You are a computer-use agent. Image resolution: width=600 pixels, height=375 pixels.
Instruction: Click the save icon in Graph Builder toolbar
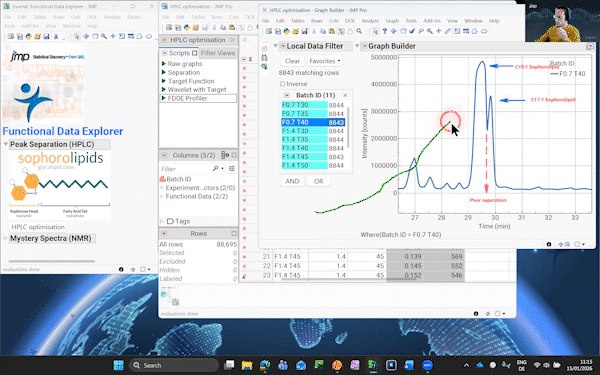click(x=305, y=31)
